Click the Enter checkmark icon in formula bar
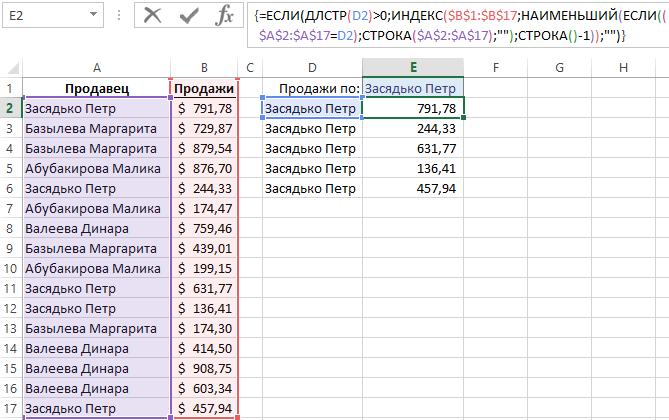Viewport: 669px width, 420px height. point(188,15)
